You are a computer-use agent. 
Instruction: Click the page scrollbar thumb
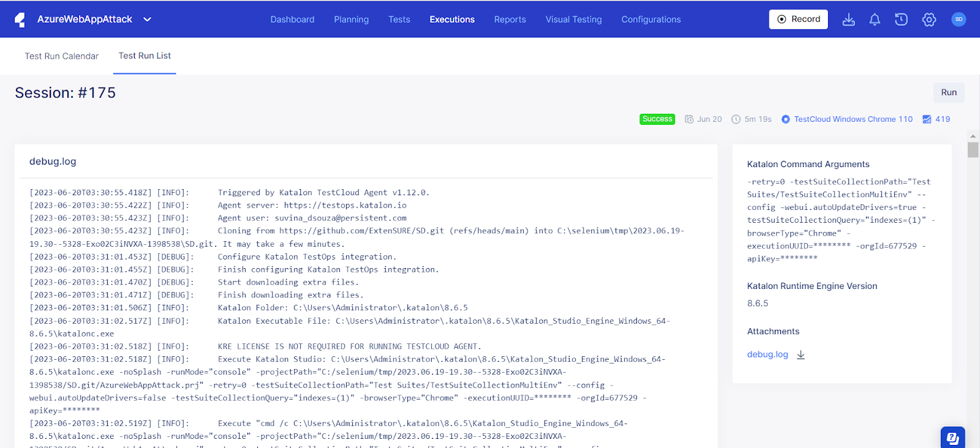pos(973,150)
